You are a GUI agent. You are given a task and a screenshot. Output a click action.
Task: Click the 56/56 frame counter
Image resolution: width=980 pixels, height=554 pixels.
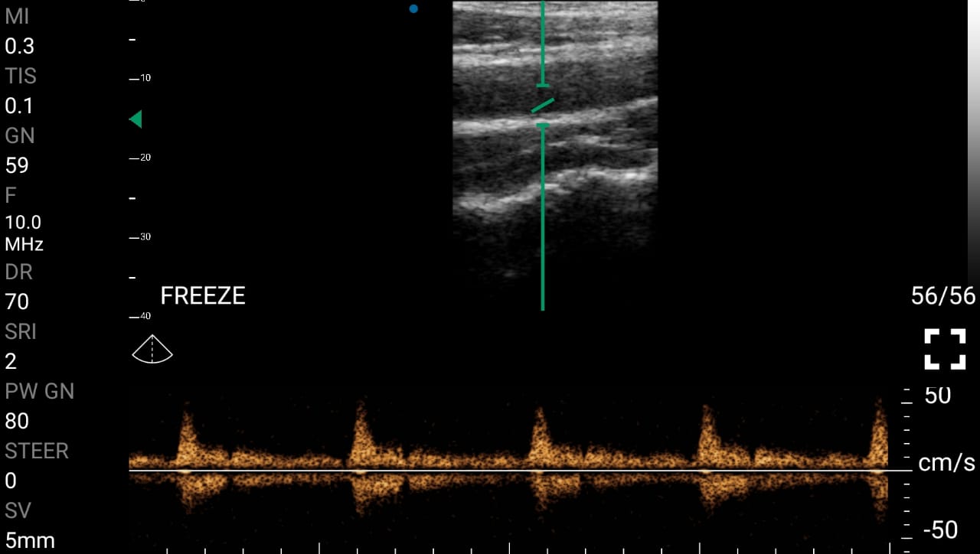click(943, 296)
